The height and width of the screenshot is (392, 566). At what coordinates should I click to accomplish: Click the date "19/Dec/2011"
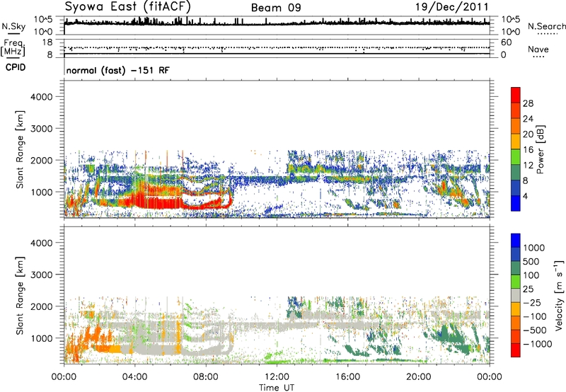point(452,6)
